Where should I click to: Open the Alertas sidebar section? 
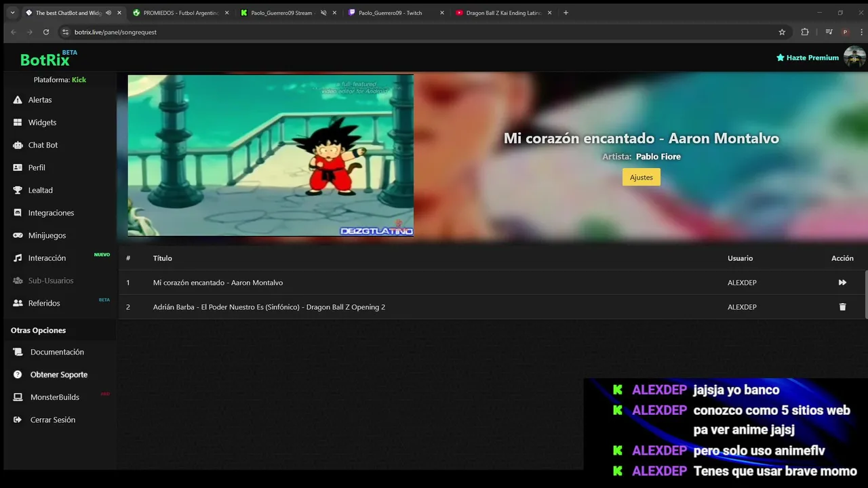point(40,100)
